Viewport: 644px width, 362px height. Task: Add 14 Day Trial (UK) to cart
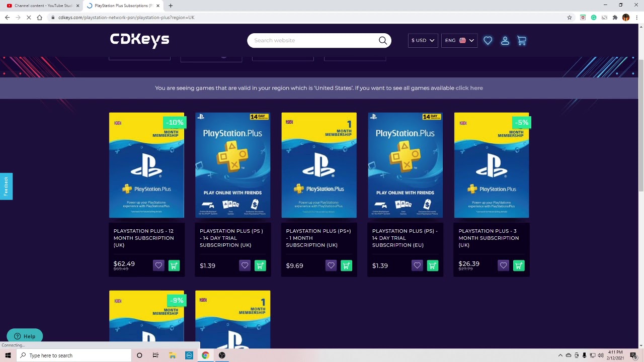pyautogui.click(x=260, y=265)
